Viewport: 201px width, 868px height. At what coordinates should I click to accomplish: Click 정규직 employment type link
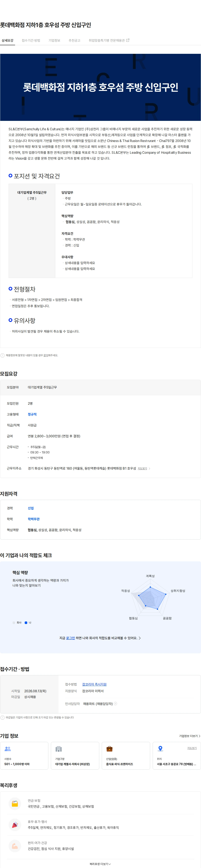pyautogui.click(x=32, y=414)
